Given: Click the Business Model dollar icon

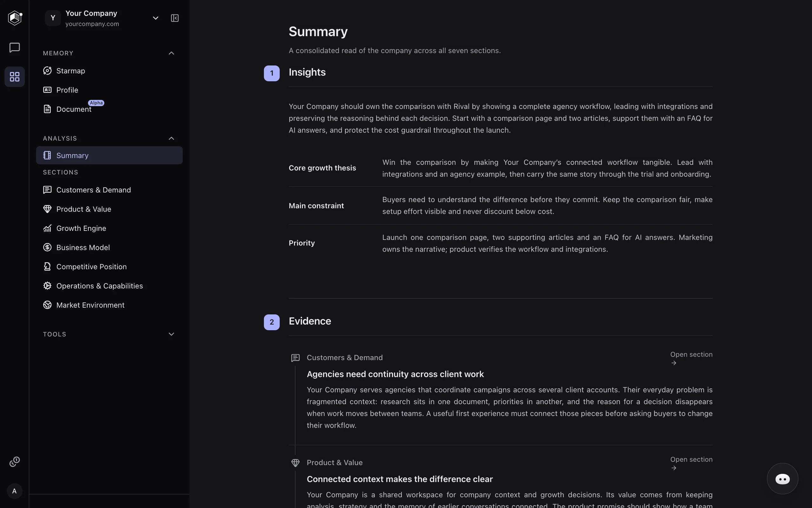Looking at the screenshot, I should 47,247.
